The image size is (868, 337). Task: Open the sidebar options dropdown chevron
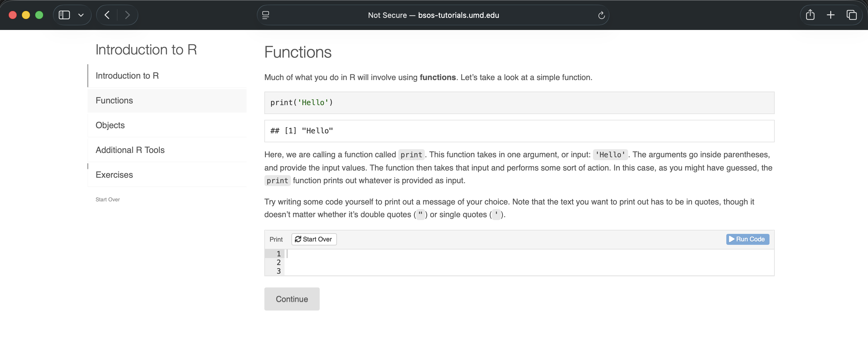point(81,15)
